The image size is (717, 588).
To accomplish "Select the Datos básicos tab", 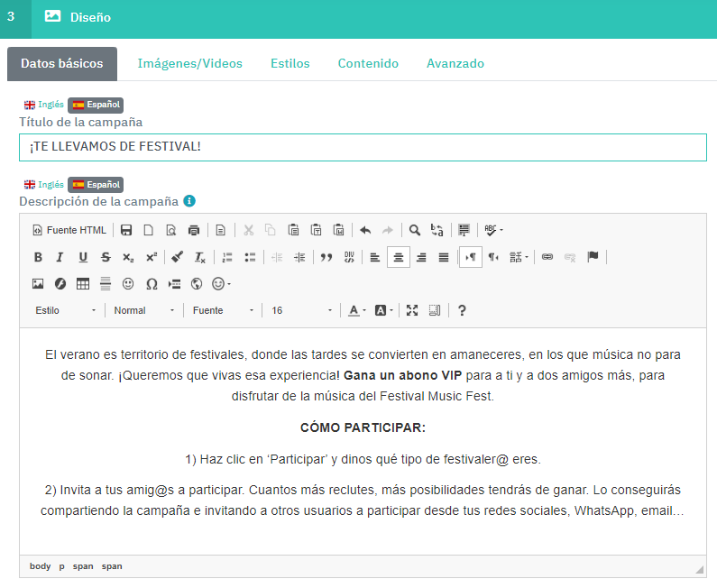I will click(62, 63).
